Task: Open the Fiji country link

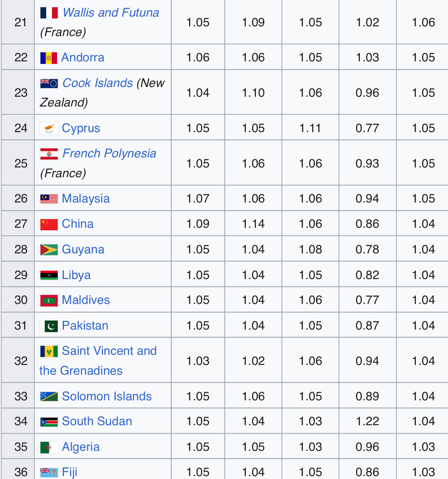Action: tap(69, 472)
